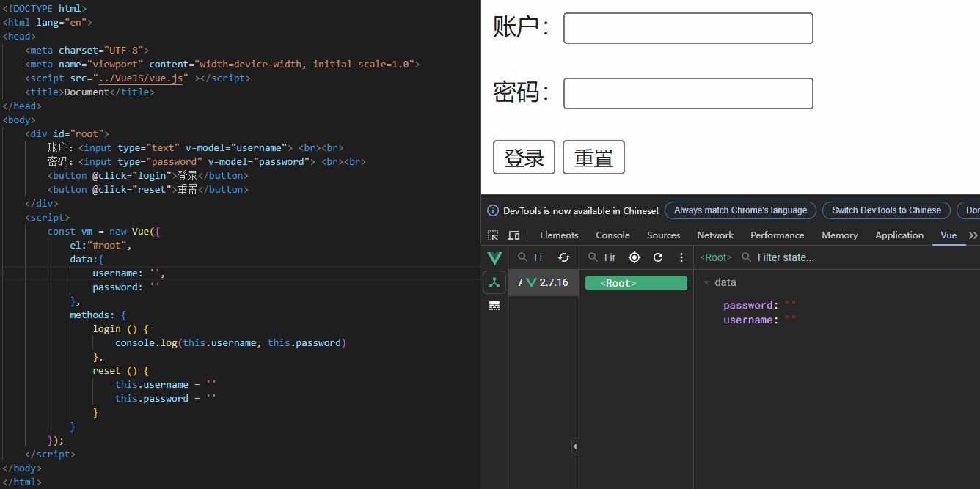Click the Vue logo icon in sidebar

tap(494, 258)
